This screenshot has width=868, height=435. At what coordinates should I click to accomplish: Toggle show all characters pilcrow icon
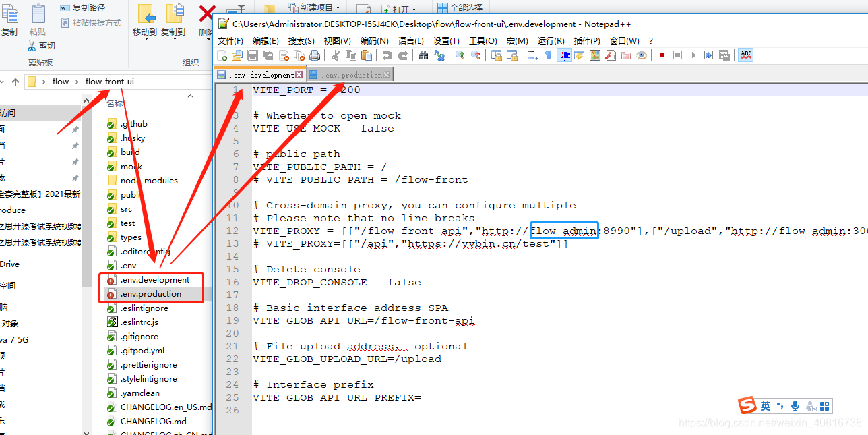click(x=548, y=55)
